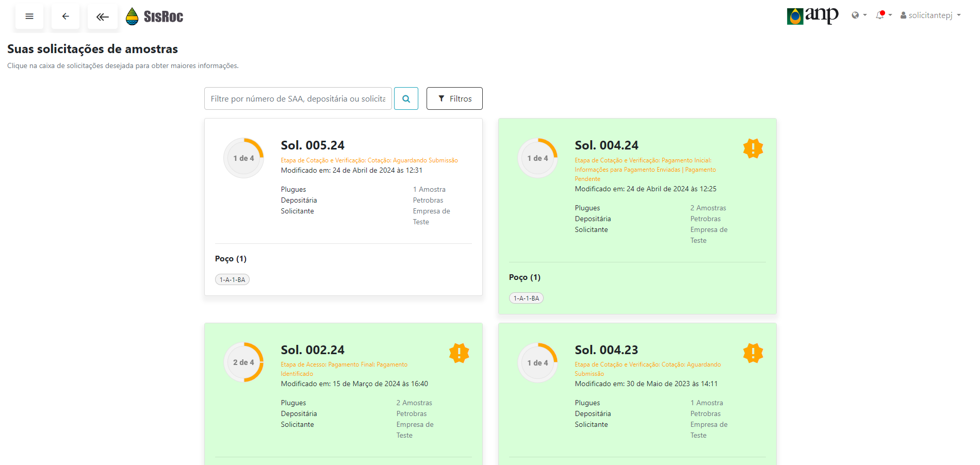Screen dimensions: 980x465
Task: Click 'Modificado em: 30 de Maio de 2023 às 14:11'
Action: click(646, 384)
